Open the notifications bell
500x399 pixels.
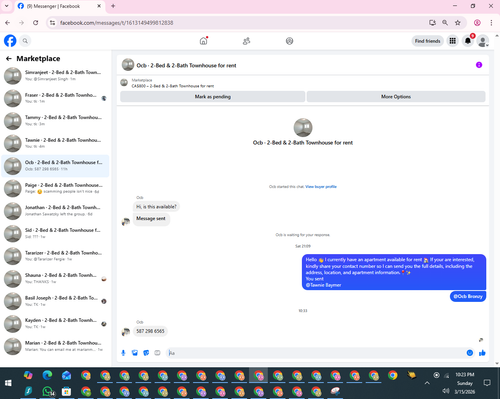point(468,41)
